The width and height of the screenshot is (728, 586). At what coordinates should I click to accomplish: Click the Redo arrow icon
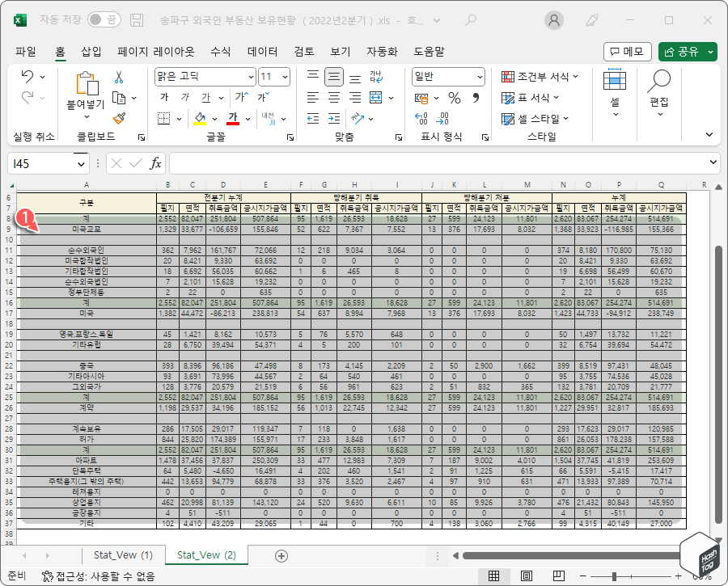point(28,98)
